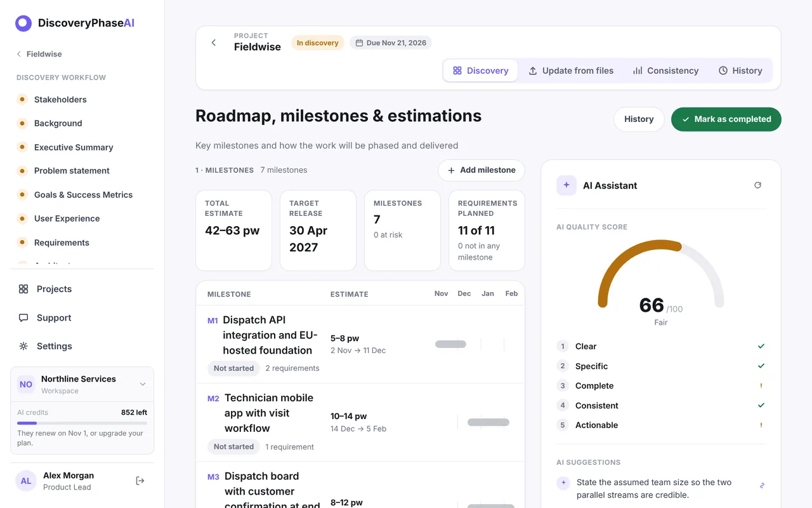
Task: Expand the Northline Services workspace dropdown
Action: 143,384
